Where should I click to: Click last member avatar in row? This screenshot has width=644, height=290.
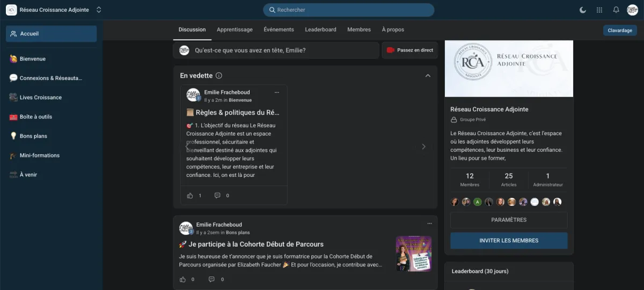click(x=558, y=202)
